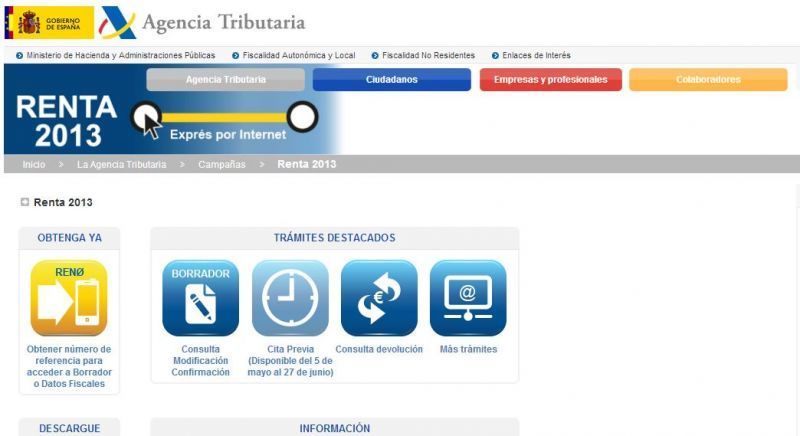
Task: Click bullet icon before Enlaces de Interés
Action: click(495, 56)
